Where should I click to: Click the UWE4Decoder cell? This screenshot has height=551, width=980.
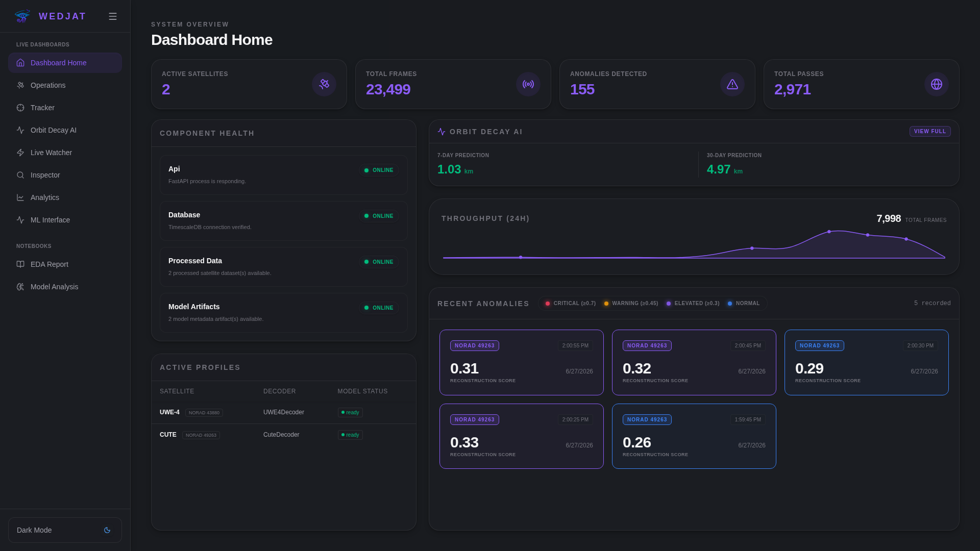click(x=284, y=412)
